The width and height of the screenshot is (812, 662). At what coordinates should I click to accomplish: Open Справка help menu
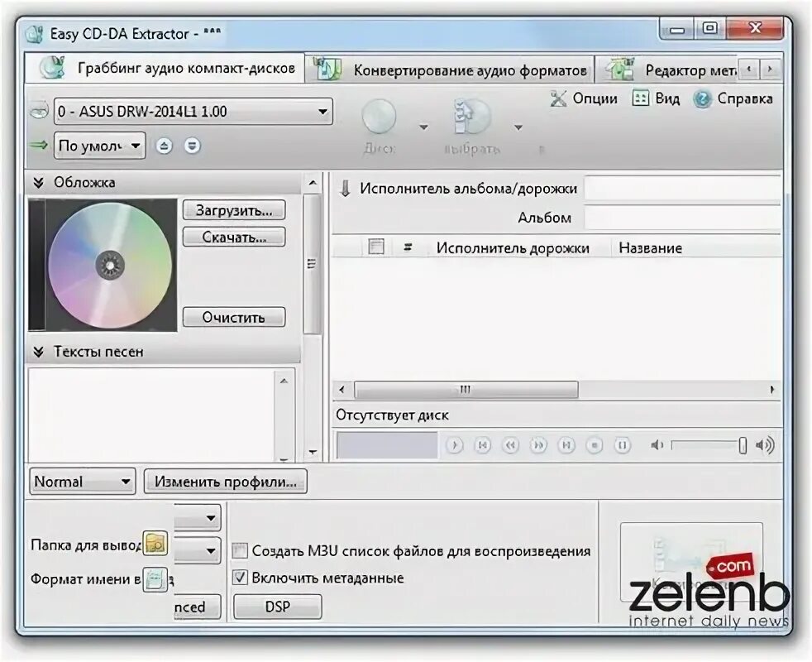click(x=733, y=98)
